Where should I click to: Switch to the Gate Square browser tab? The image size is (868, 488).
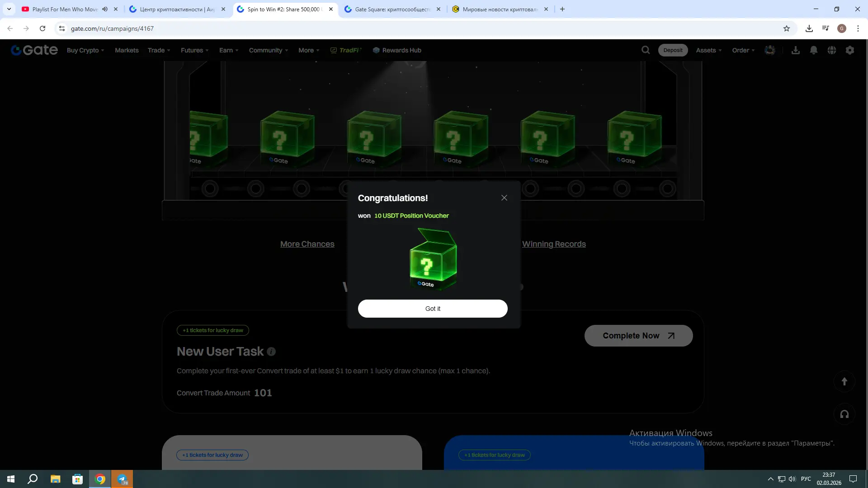pos(392,9)
